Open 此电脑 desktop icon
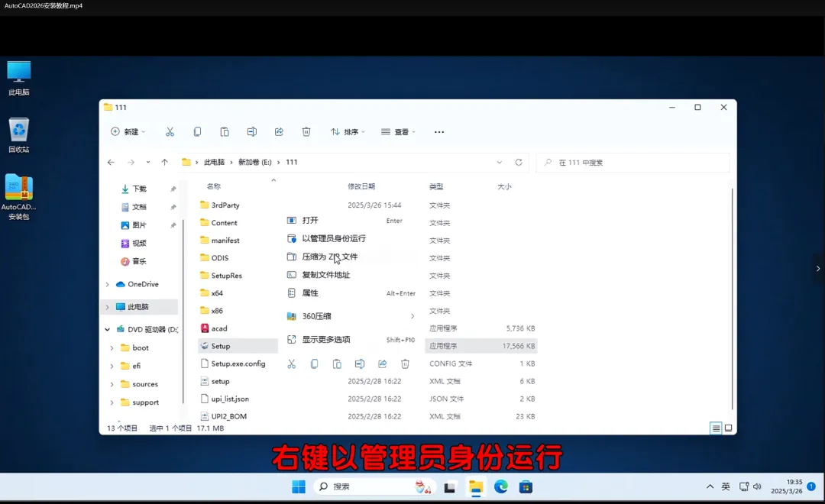The width and height of the screenshot is (825, 504). (19, 79)
